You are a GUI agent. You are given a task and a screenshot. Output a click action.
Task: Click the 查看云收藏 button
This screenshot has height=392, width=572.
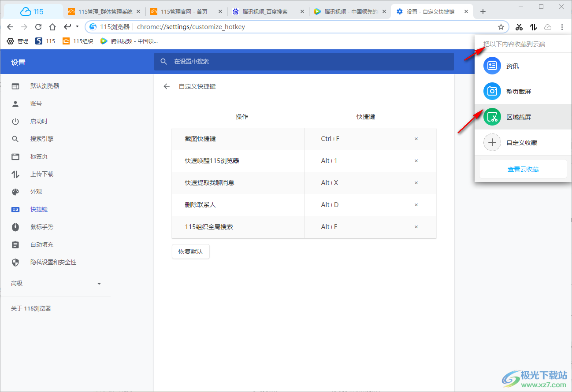pos(523,169)
